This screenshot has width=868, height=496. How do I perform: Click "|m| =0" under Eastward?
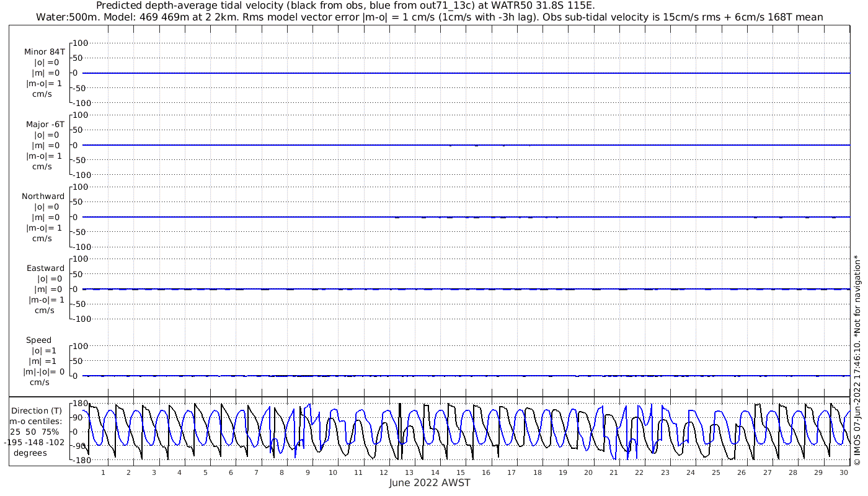pos(49,289)
